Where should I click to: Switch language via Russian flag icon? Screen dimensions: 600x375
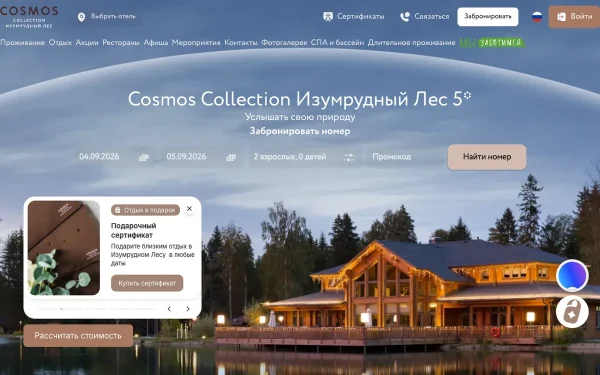coord(537,17)
